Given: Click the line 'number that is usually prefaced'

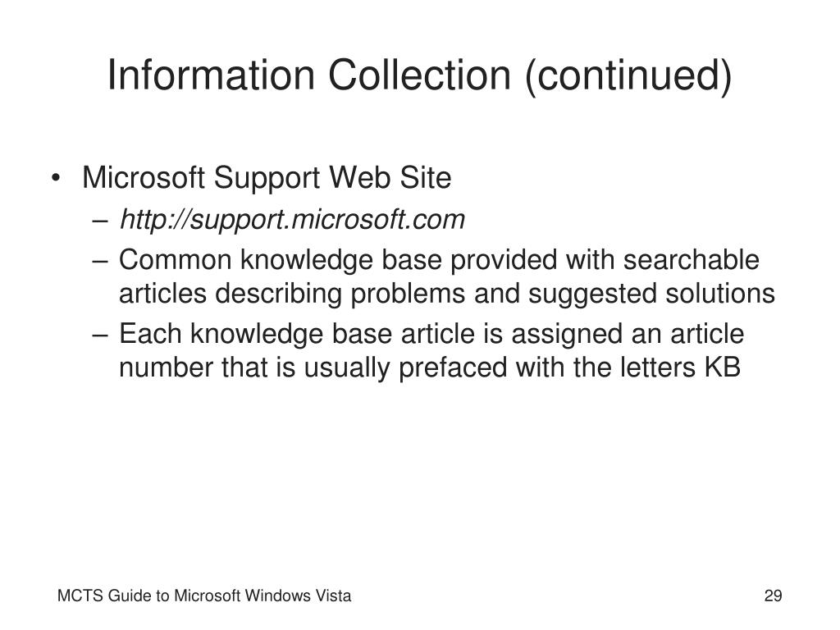Looking at the screenshot, I should pos(430,368).
